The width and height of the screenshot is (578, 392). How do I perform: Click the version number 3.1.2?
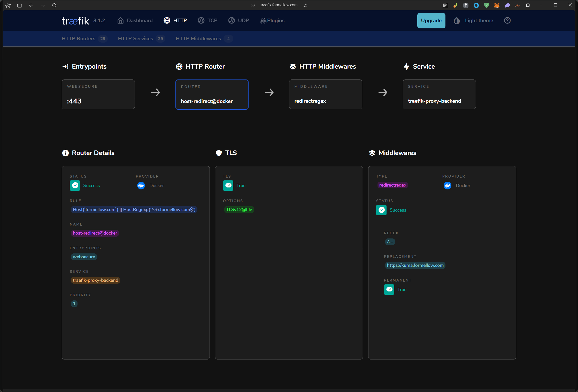pos(99,21)
